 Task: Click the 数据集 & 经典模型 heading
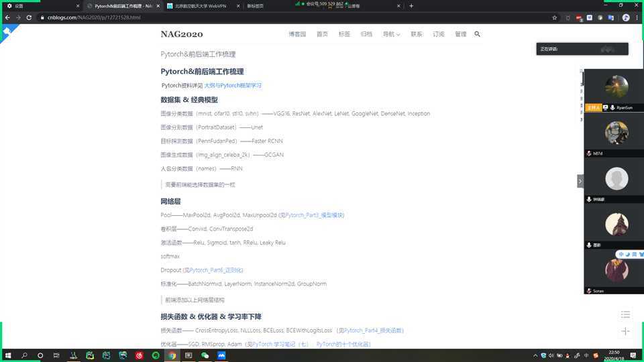click(189, 100)
